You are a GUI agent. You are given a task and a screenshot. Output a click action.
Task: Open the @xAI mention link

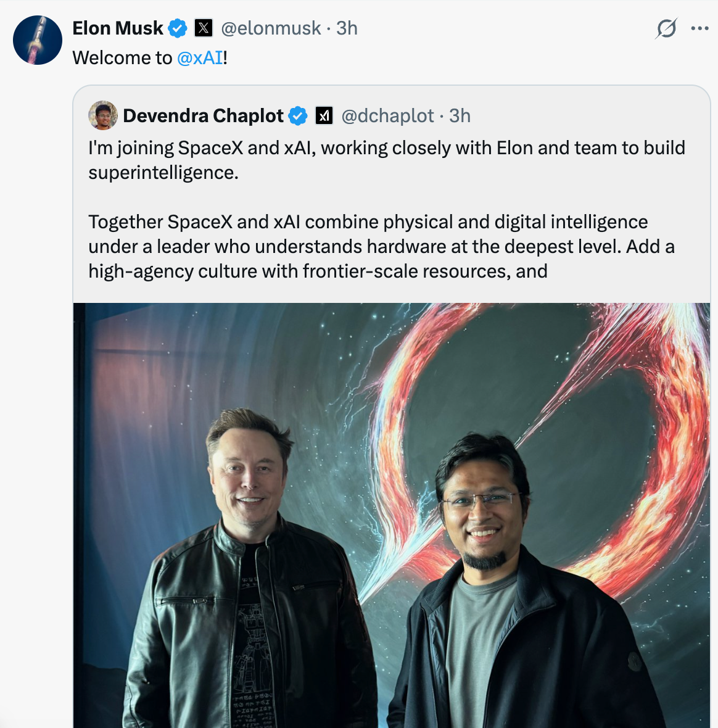pyautogui.click(x=200, y=58)
